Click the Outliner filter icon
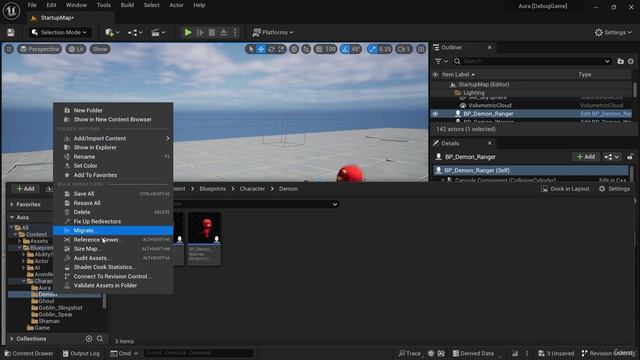Image resolution: width=640 pixels, height=360 pixels. pos(441,61)
